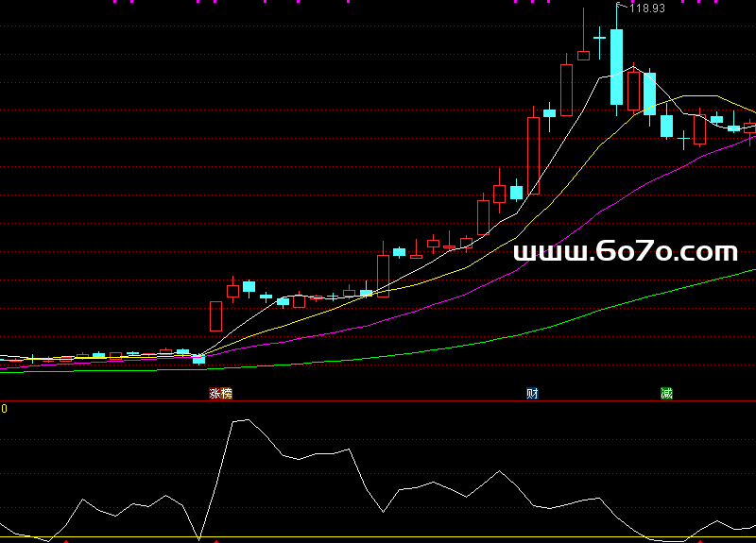The width and height of the screenshot is (756, 543).
Task: Click the indicator value label 0
Action: [x=4, y=409]
